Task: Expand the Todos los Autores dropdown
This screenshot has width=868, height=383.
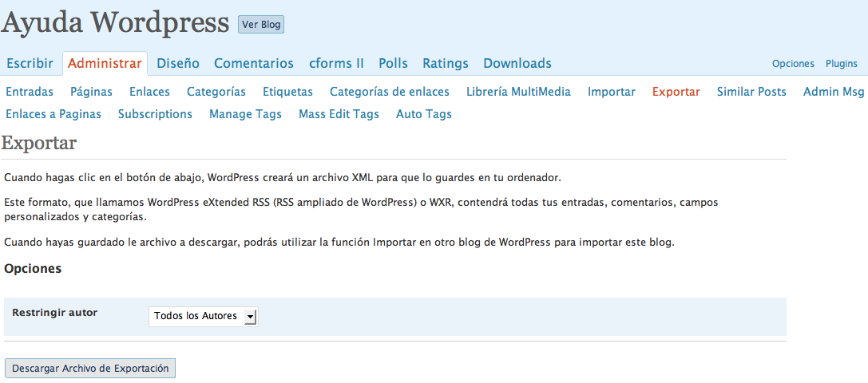Action: pos(204,316)
